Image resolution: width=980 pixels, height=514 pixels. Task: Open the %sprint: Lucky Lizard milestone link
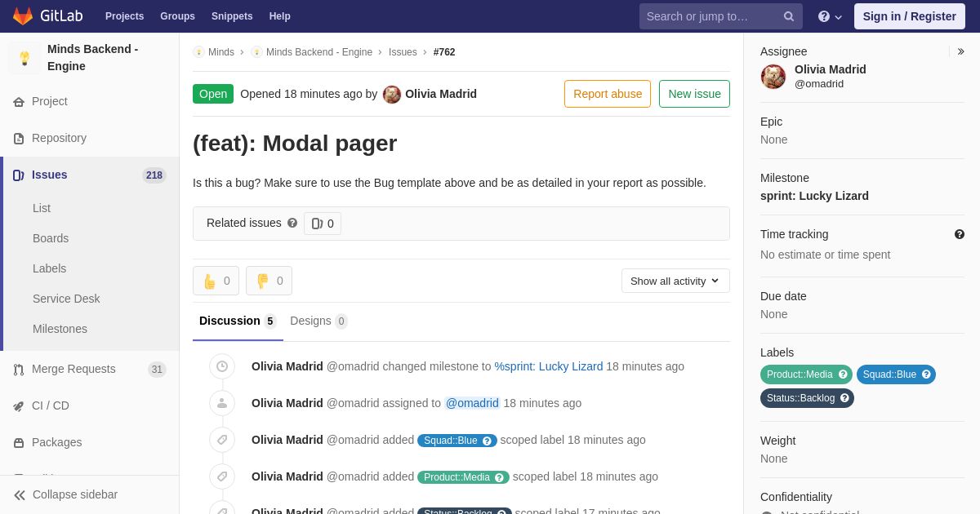tap(549, 366)
